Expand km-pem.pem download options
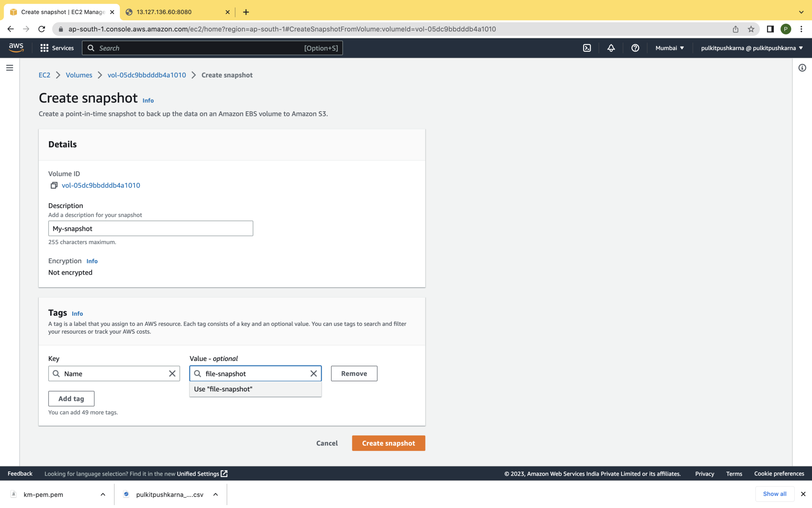 tap(103, 494)
